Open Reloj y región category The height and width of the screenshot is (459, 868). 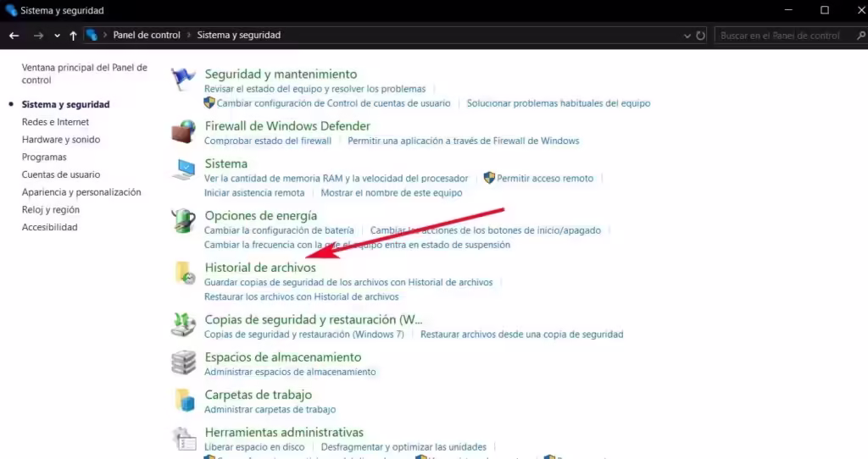pyautogui.click(x=50, y=209)
